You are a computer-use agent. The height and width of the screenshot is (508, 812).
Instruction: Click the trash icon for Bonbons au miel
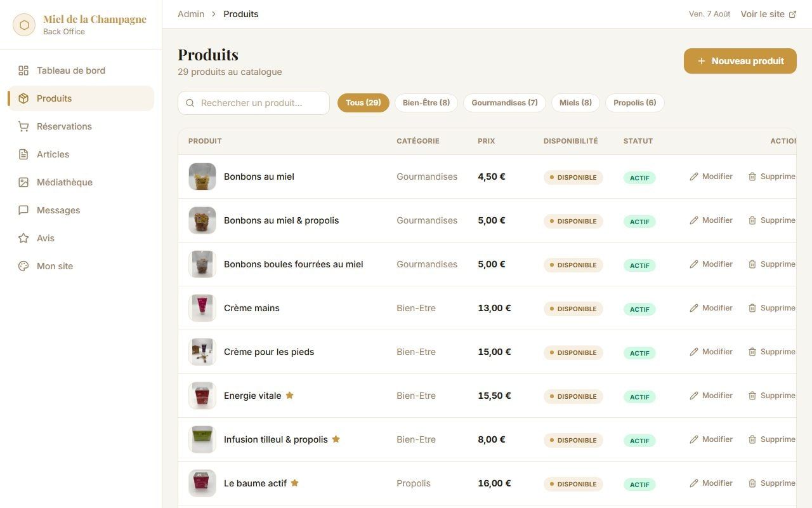point(752,177)
